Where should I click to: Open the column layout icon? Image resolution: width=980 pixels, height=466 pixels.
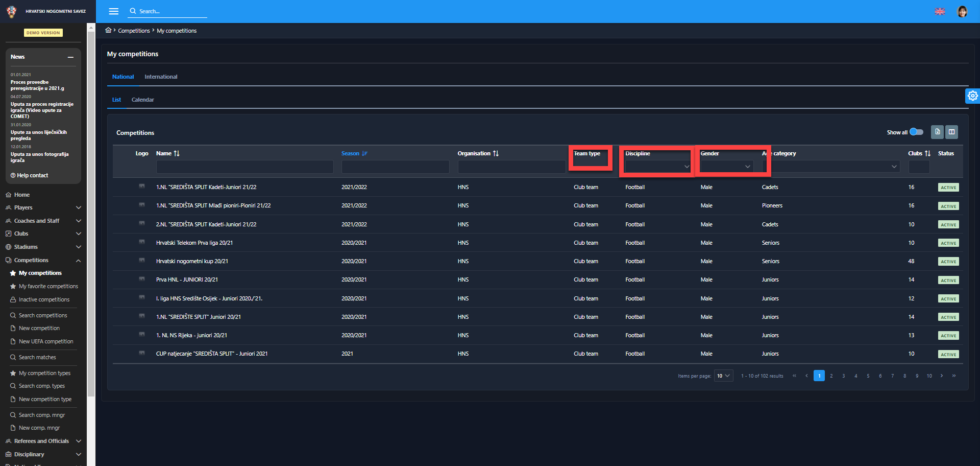pyautogui.click(x=951, y=132)
